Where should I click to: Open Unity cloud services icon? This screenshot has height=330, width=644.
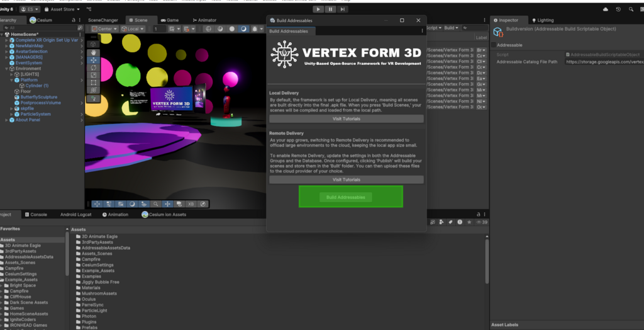[606, 9]
